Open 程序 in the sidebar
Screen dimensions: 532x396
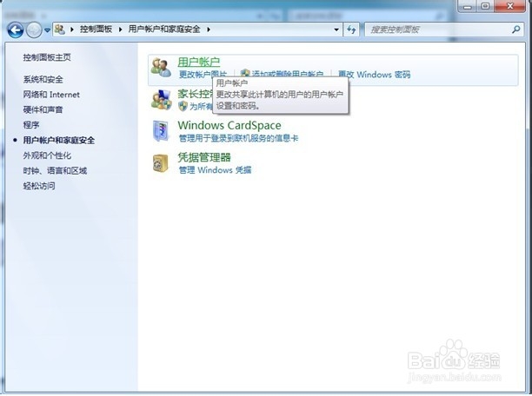(x=31, y=125)
